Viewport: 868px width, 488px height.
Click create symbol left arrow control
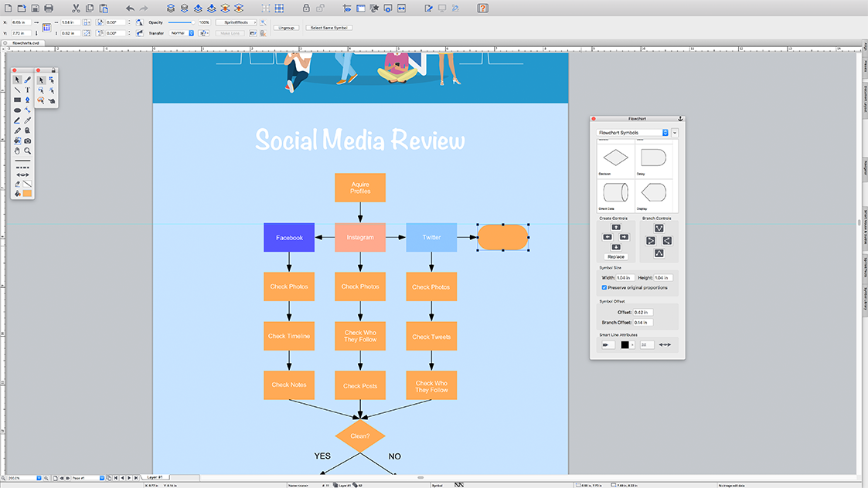608,237
